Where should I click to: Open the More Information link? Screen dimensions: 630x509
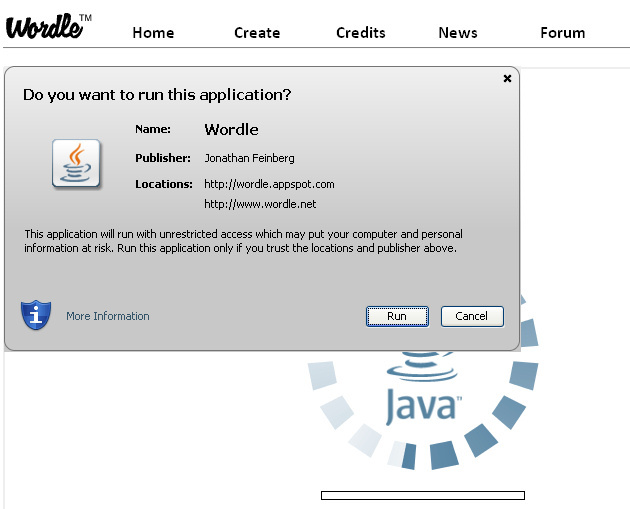(108, 316)
